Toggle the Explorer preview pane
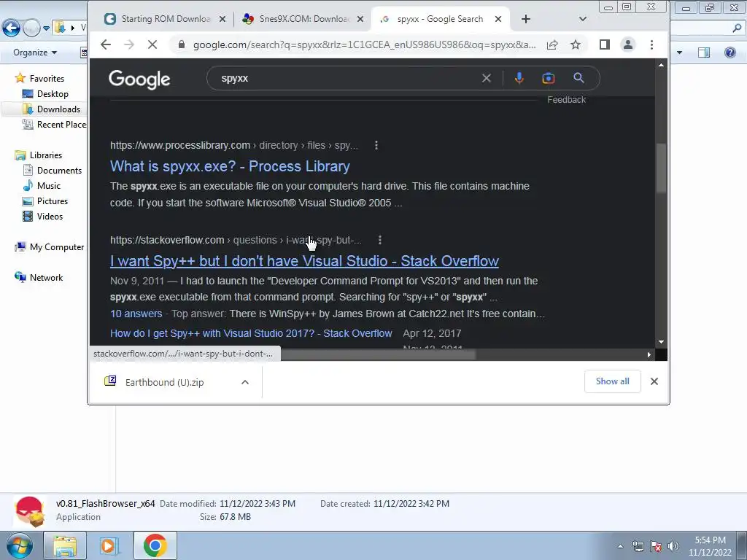The width and height of the screenshot is (747, 560). (x=704, y=52)
